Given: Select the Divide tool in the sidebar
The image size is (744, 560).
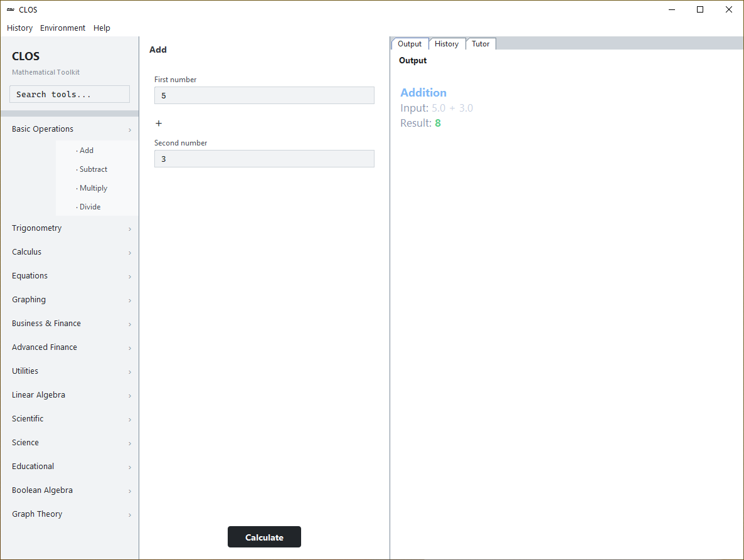Looking at the screenshot, I should [97, 207].
